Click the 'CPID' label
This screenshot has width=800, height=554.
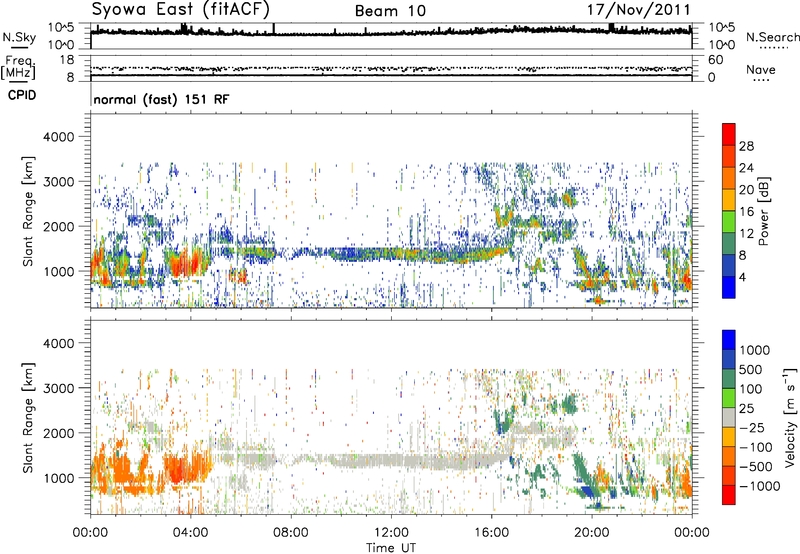click(x=22, y=95)
